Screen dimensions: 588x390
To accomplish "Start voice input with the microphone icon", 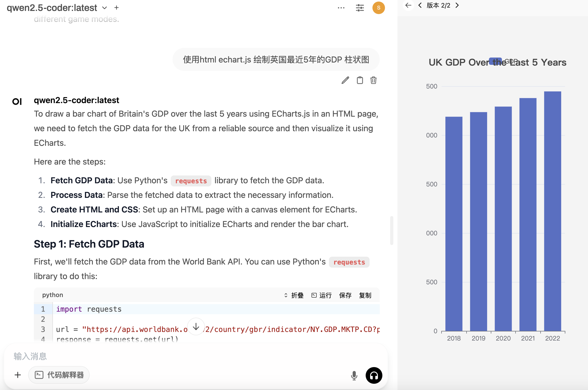I will pyautogui.click(x=354, y=375).
